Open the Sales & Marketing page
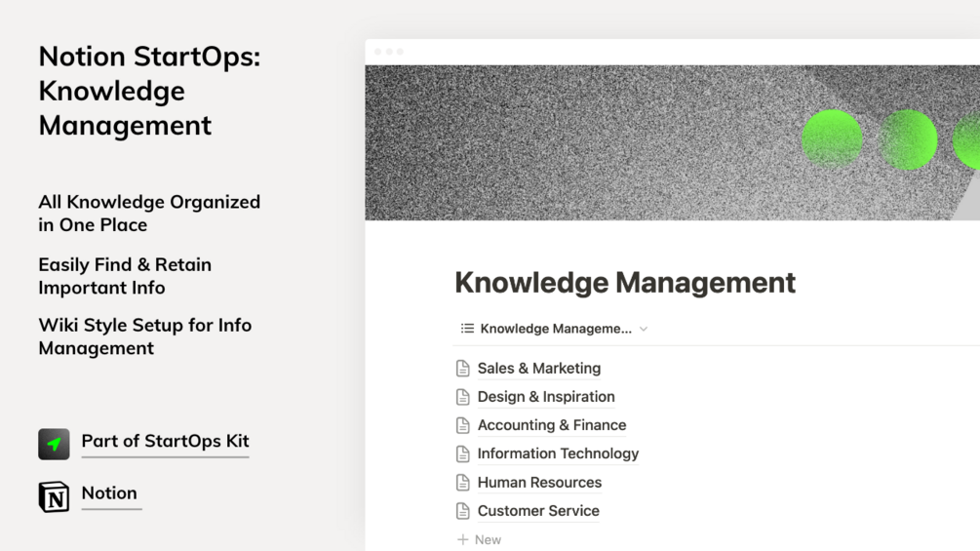 [538, 369]
